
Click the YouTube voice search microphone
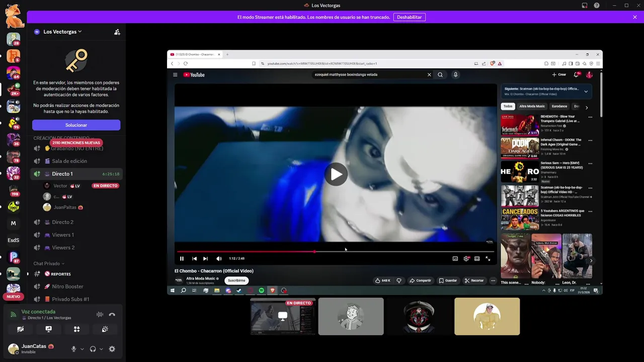[x=455, y=74]
